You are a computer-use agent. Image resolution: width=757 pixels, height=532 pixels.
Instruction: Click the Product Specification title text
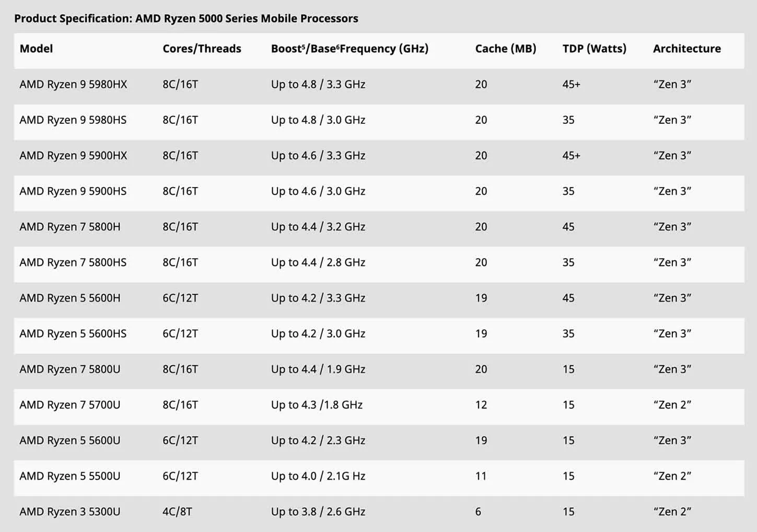[x=186, y=19]
